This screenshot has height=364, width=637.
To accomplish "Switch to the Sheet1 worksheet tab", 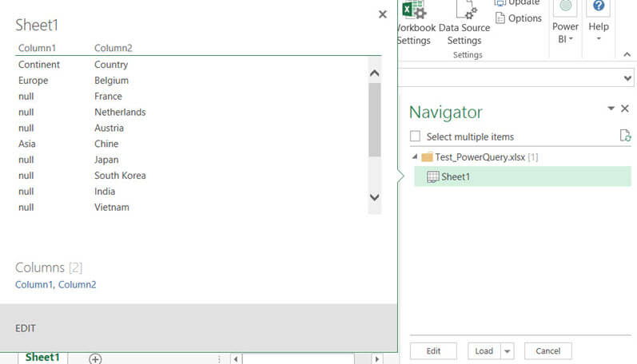I will (42, 358).
